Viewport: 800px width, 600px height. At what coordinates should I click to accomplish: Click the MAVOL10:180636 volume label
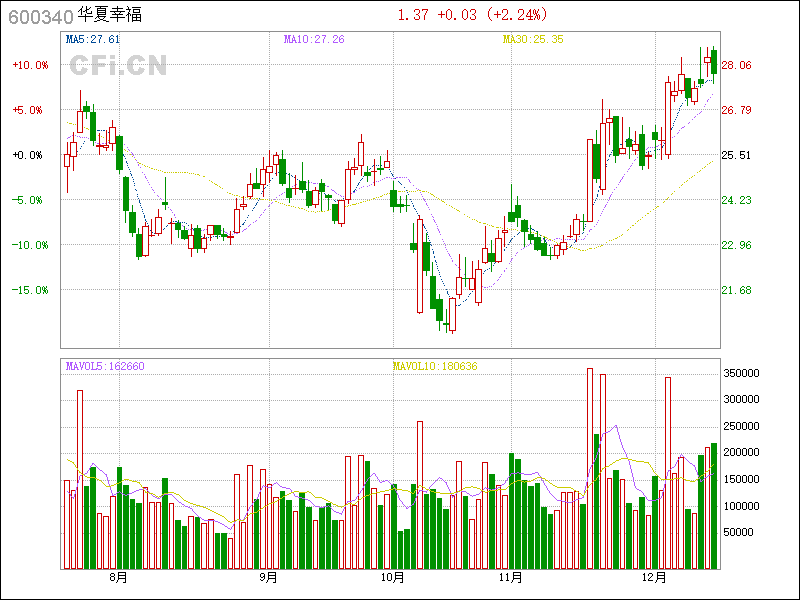pyautogui.click(x=435, y=366)
